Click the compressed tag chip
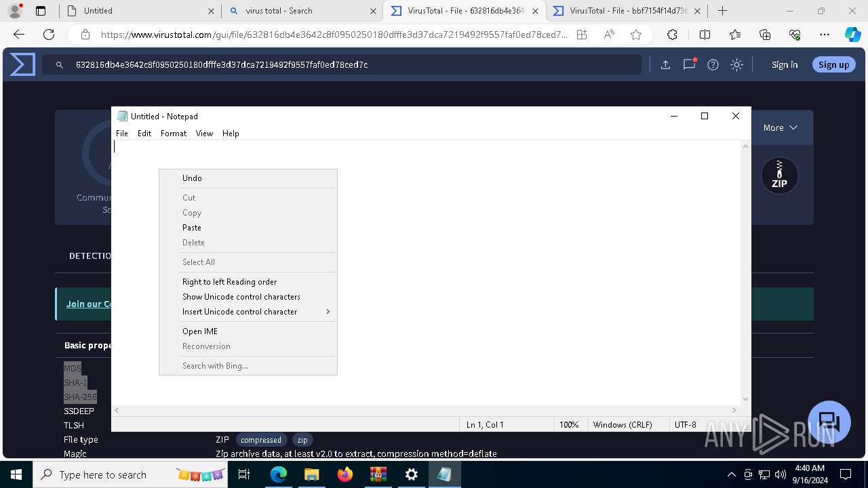 (x=261, y=440)
